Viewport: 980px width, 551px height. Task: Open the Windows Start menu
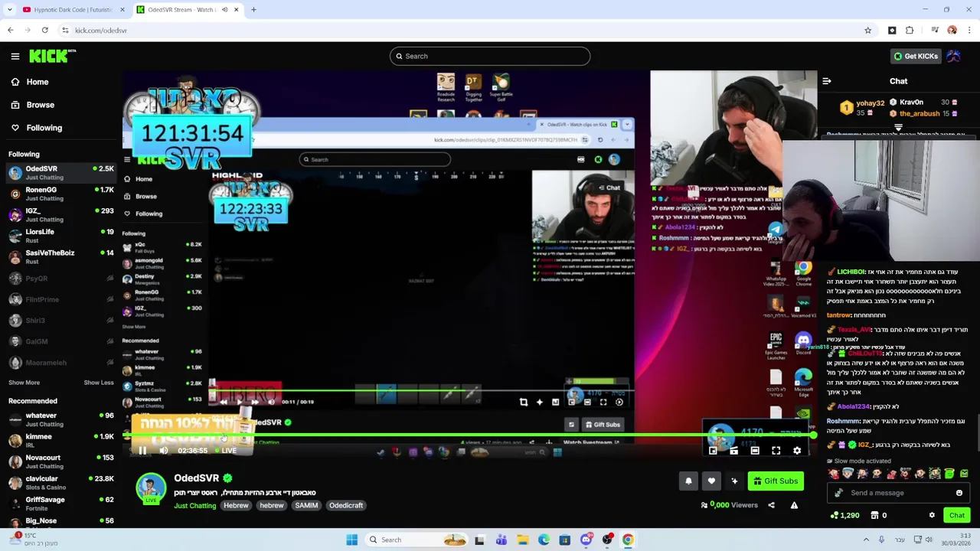pyautogui.click(x=351, y=540)
